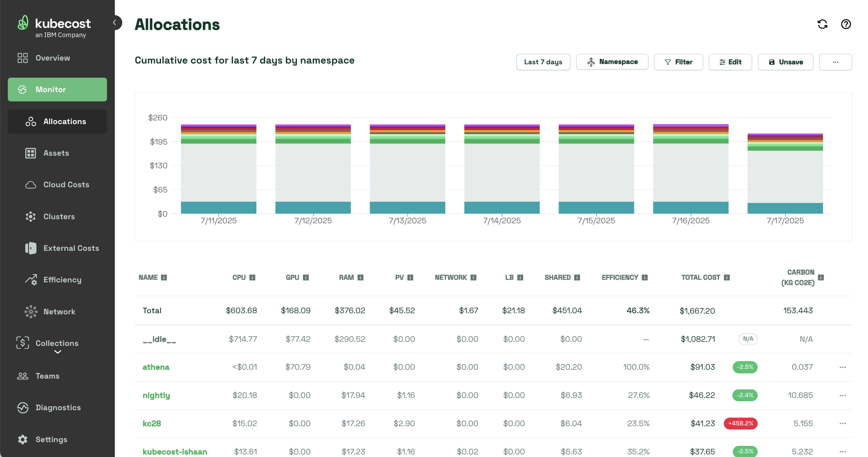Viewport: 868px width, 457px height.
Task: Open the help question-mark icon
Action: [846, 25]
